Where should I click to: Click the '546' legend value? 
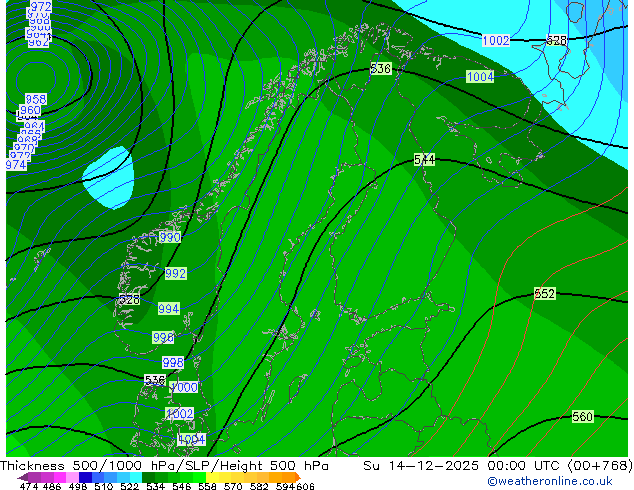point(182,486)
